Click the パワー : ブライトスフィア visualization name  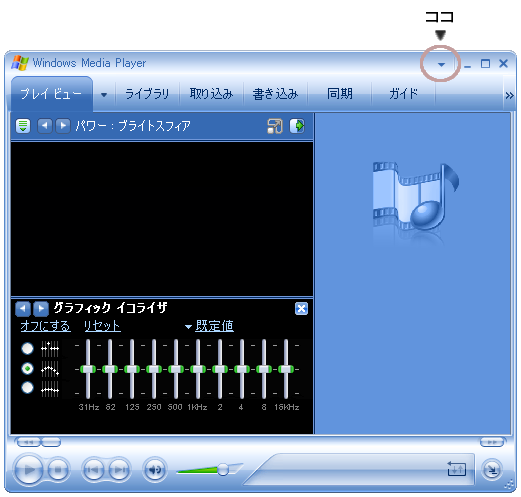pyautogui.click(x=133, y=126)
